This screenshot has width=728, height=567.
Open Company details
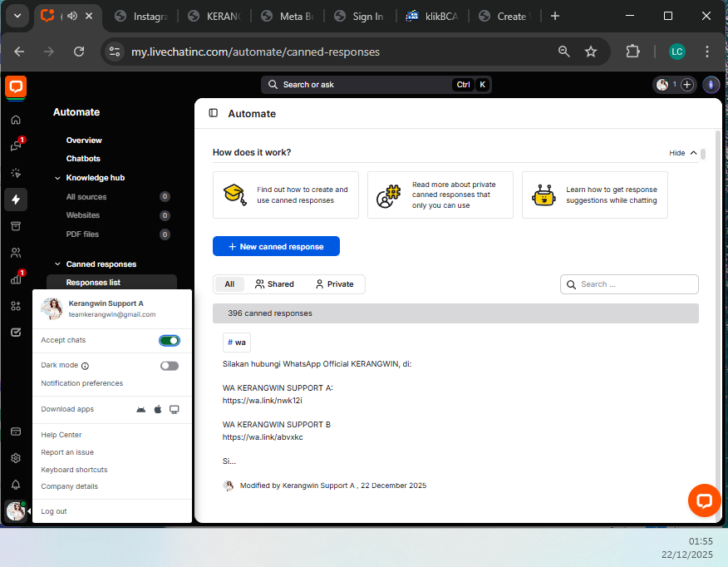(70, 486)
